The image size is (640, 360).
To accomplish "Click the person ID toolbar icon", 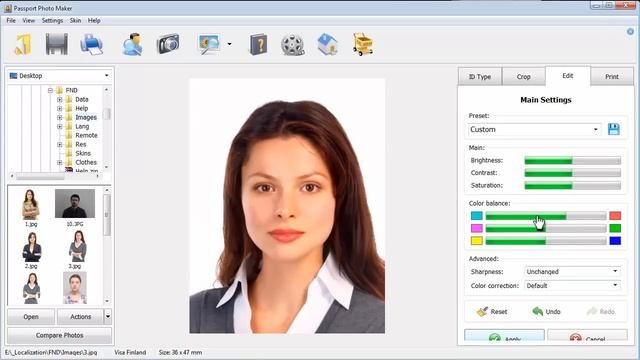I will [133, 44].
